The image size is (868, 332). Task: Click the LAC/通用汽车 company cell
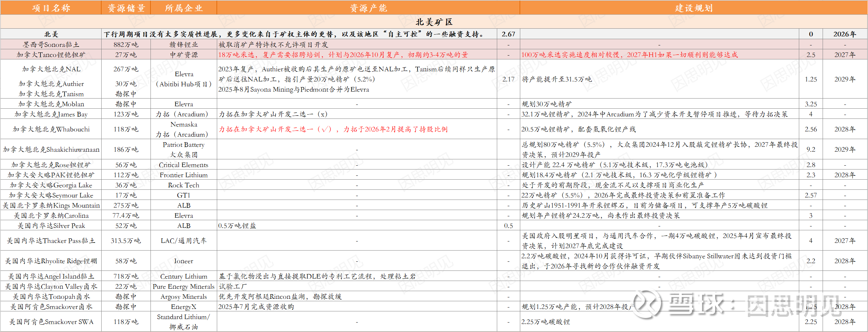tap(184, 240)
